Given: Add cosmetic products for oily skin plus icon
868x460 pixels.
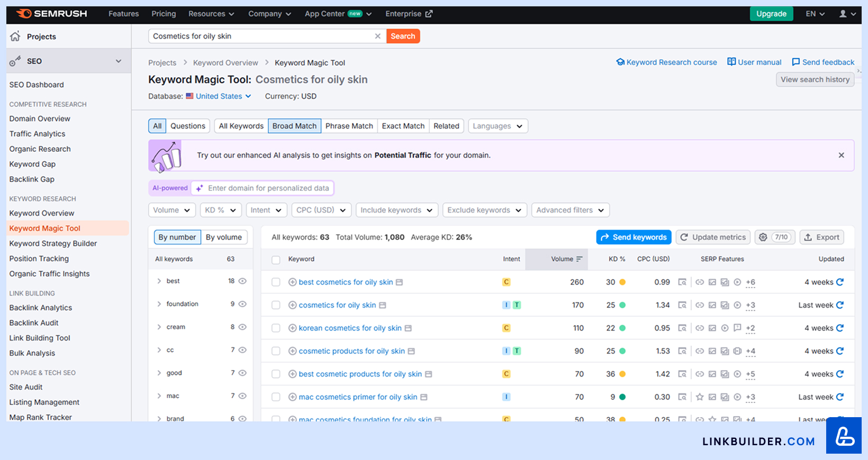Looking at the screenshot, I should pyautogui.click(x=292, y=351).
